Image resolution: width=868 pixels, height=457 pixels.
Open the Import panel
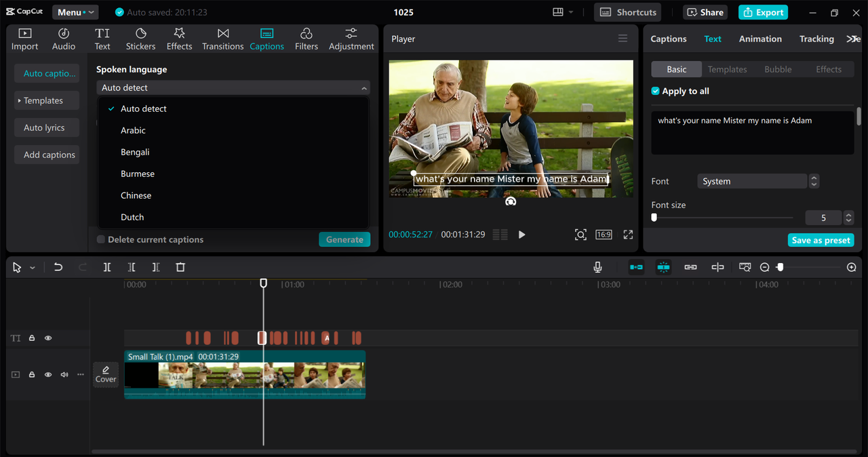point(24,39)
